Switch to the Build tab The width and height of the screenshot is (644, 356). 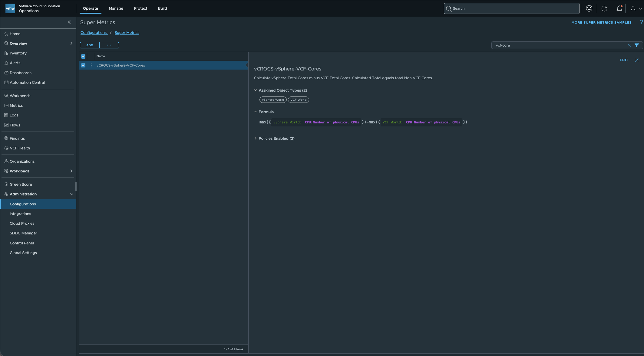tap(163, 8)
